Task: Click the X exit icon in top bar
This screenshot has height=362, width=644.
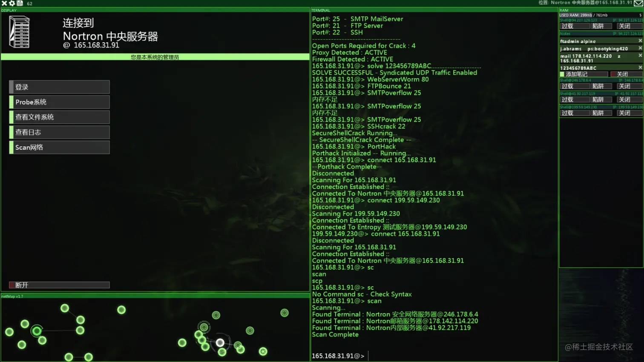Action: tap(4, 3)
